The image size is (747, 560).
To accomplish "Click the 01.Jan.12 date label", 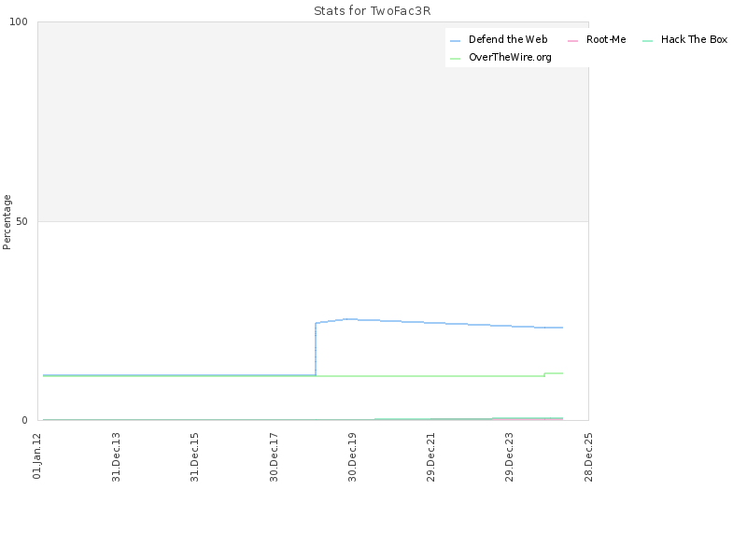I will point(37,455).
